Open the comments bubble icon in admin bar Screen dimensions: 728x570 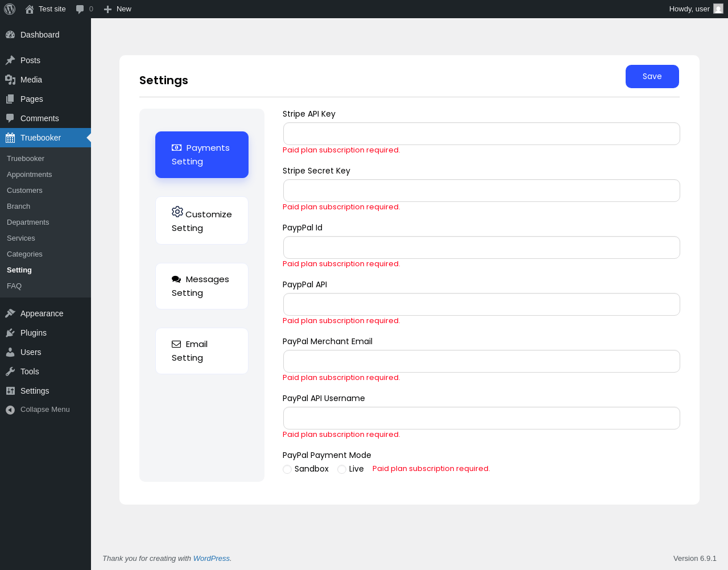(80, 9)
